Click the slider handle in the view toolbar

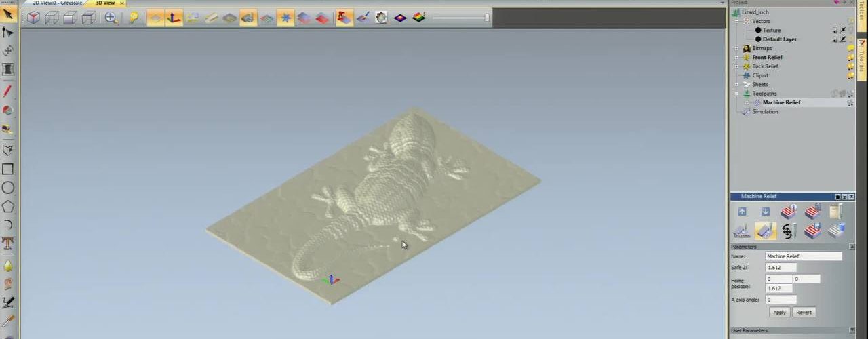tap(487, 18)
